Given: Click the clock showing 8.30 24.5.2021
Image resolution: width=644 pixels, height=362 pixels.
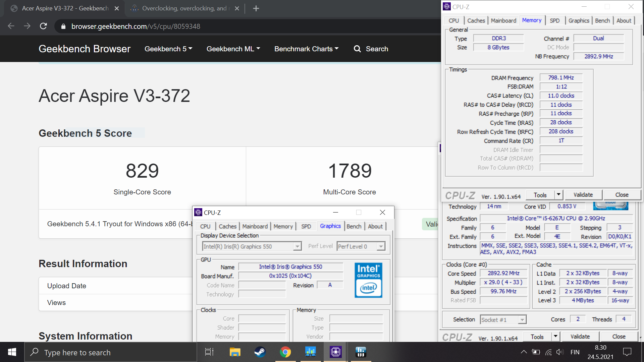Looking at the screenshot, I should coord(600,352).
